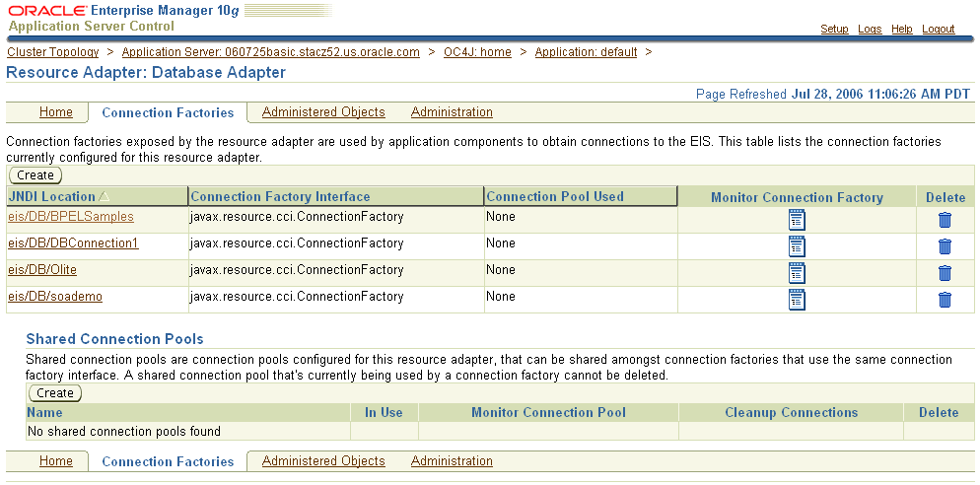Create a new connection factory

pos(35,175)
